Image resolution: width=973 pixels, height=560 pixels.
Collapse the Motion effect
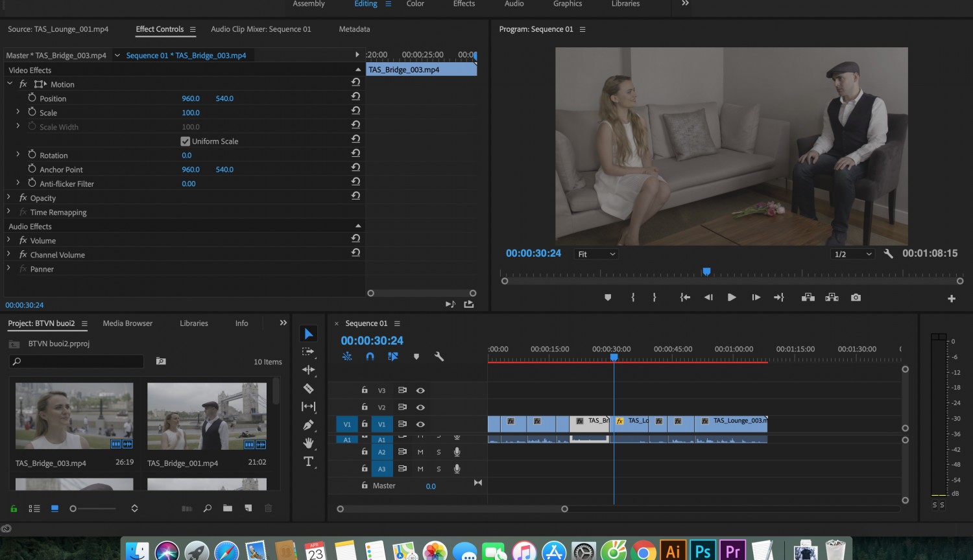click(x=10, y=84)
